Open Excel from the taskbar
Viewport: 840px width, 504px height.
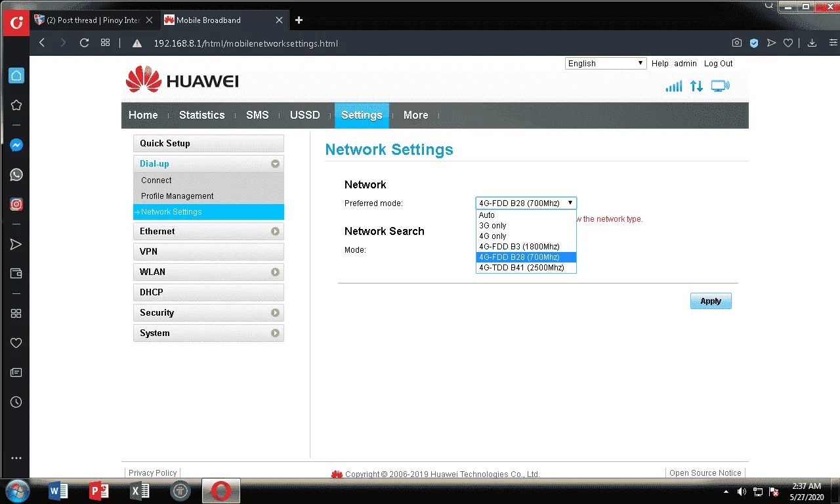[140, 490]
